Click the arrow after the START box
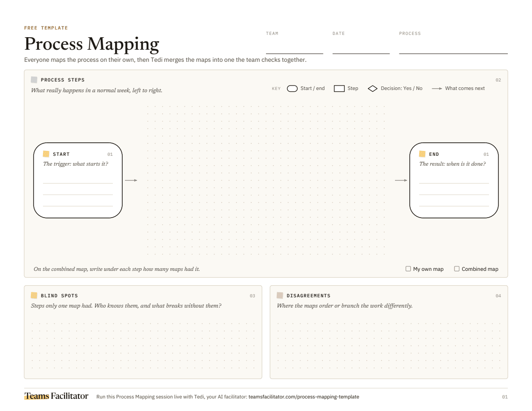532x411 pixels. 131,180
